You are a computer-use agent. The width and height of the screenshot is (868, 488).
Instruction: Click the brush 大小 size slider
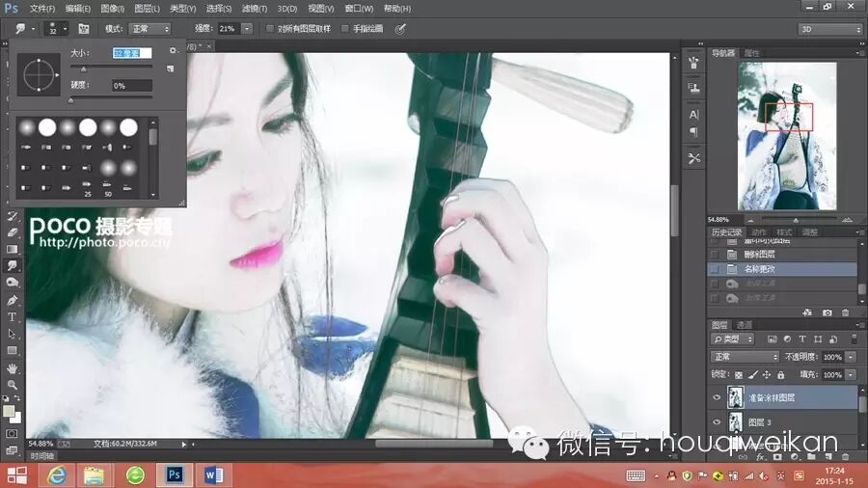(111, 68)
